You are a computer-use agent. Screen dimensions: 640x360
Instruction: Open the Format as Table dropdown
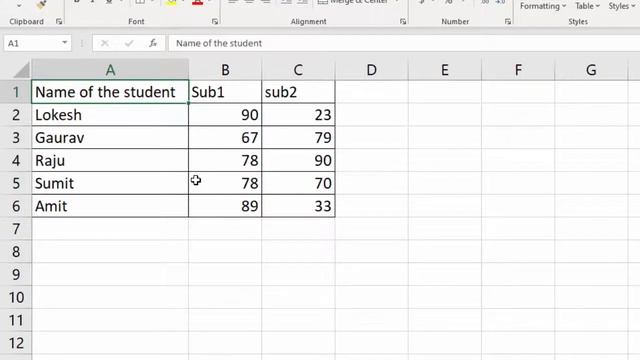(587, 6)
